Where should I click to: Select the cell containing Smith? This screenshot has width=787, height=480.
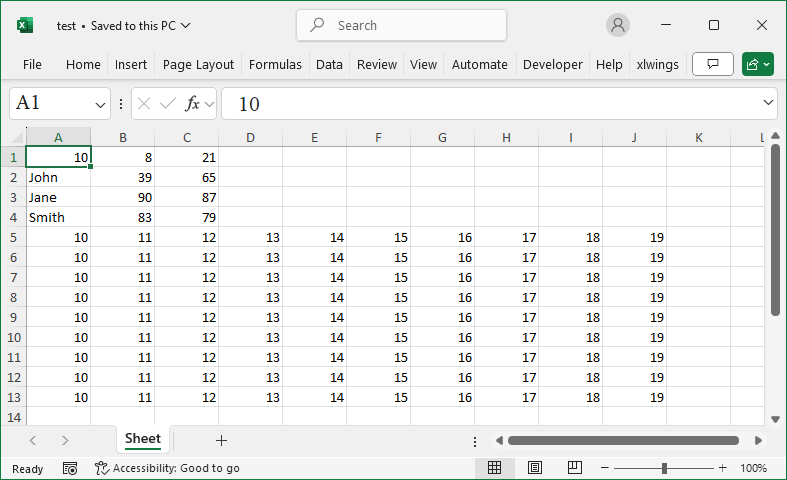click(58, 217)
